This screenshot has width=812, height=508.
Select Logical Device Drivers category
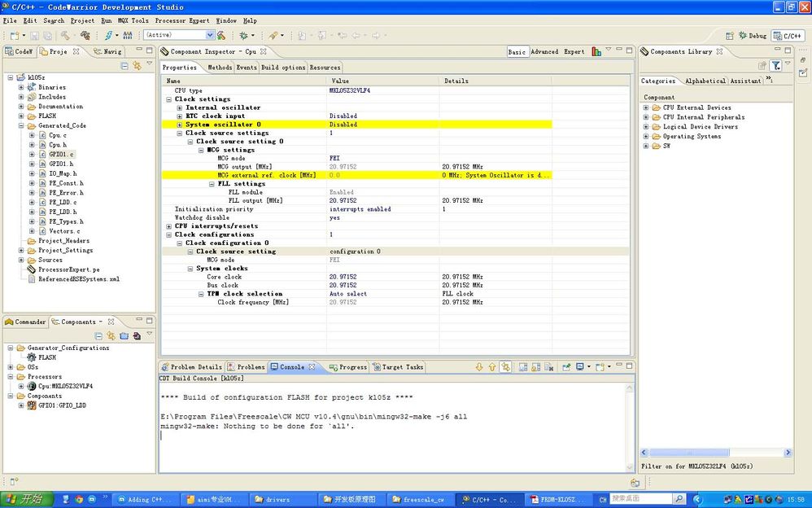pos(701,127)
